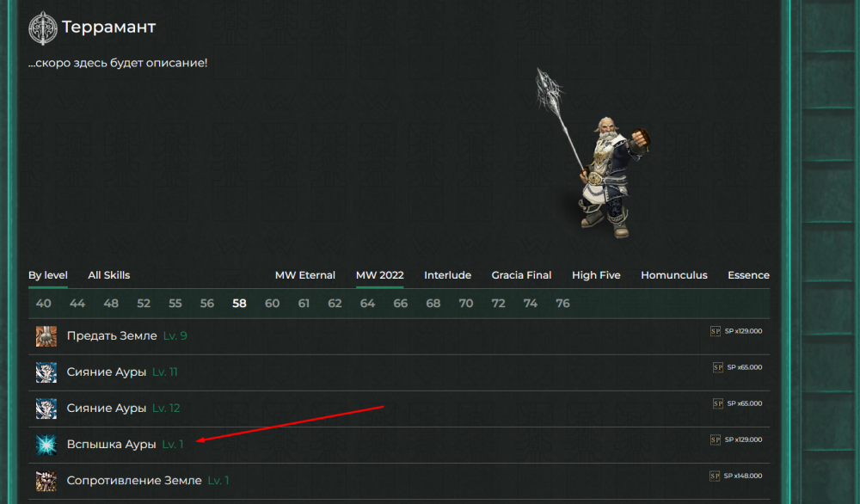Click the Сопротивление Земле skill icon
Viewport: 860px width, 504px height.
coord(46,481)
